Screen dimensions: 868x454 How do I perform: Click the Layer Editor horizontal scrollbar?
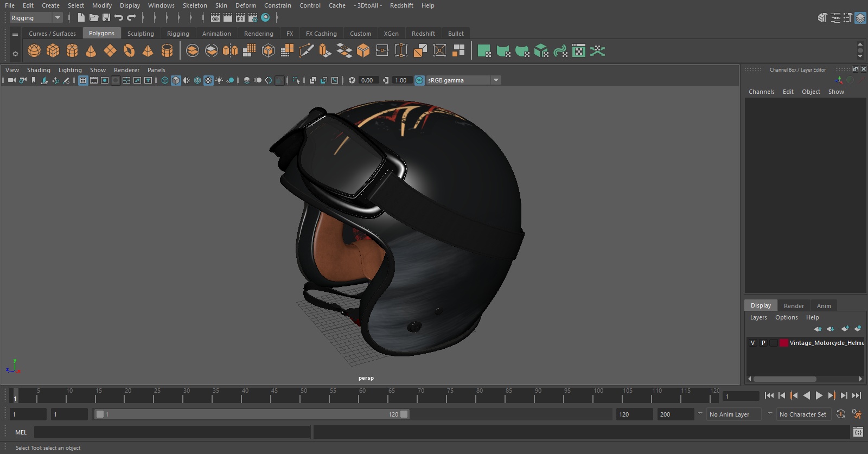coord(784,379)
